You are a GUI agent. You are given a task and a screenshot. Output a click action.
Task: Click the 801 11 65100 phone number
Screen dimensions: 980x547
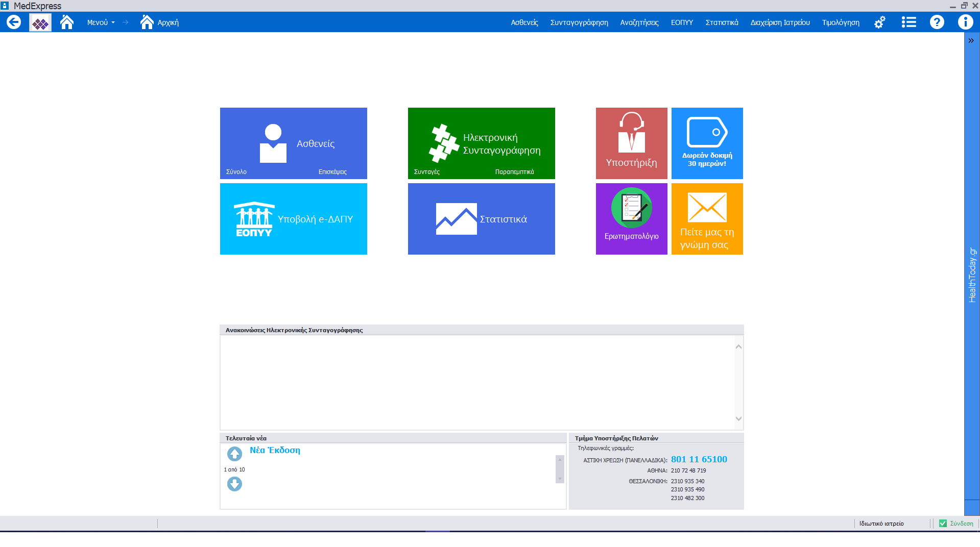[x=699, y=459]
